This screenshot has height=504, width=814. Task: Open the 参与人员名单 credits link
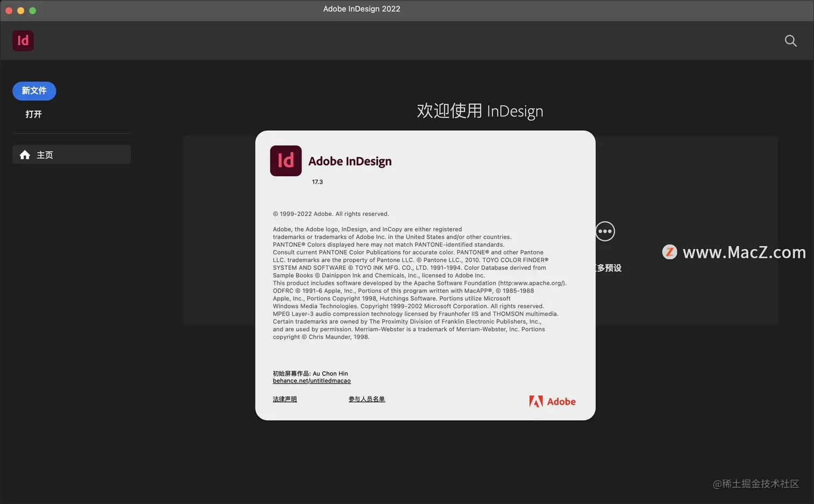[x=367, y=399]
